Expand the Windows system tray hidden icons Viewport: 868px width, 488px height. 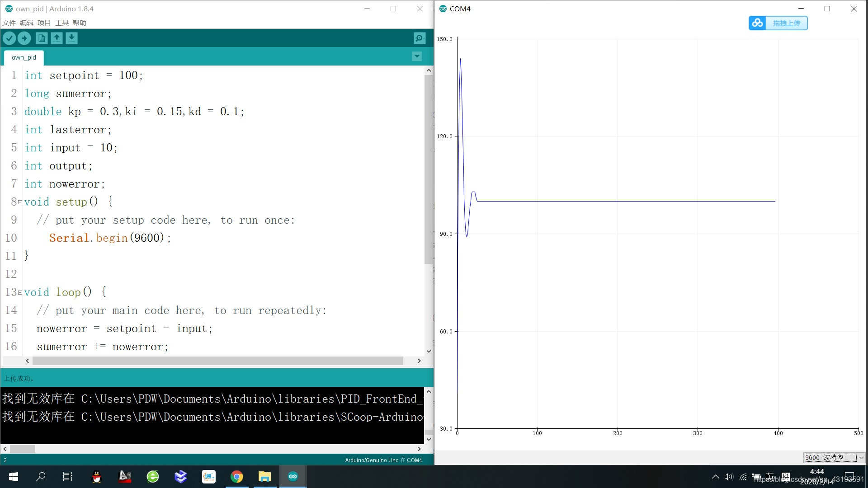[716, 476]
